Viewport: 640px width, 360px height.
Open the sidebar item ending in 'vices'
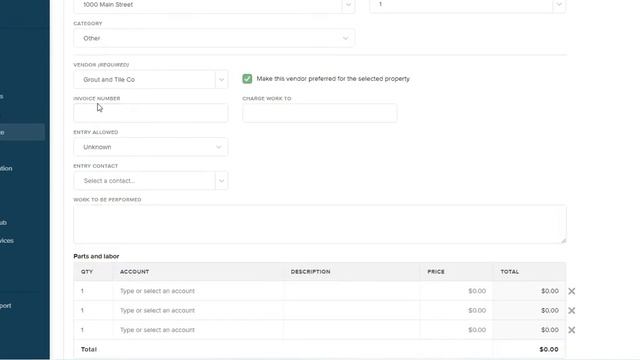(x=7, y=240)
